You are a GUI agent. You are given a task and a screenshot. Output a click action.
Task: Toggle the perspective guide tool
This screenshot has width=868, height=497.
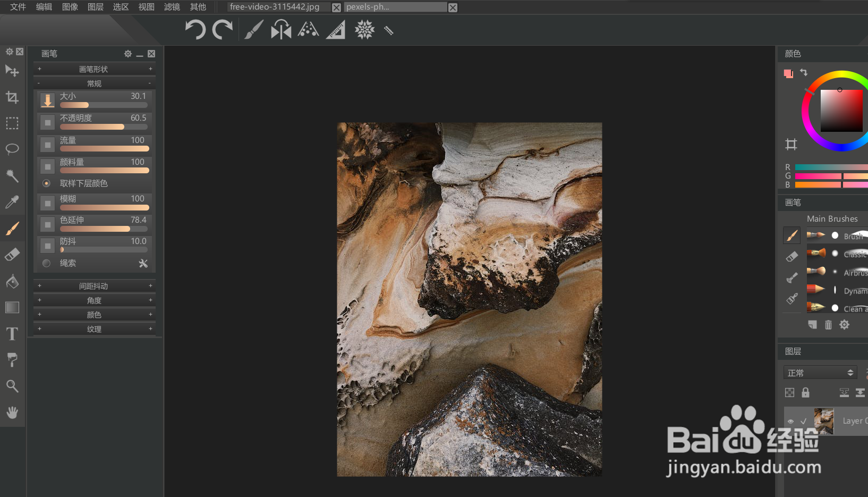point(308,29)
